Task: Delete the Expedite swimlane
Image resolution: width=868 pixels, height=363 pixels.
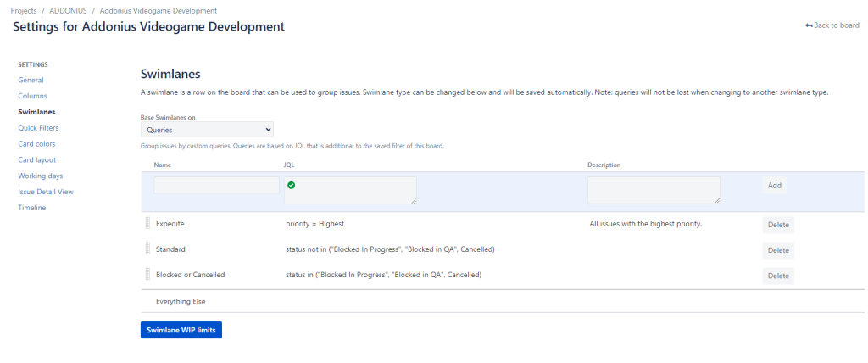Action: pyautogui.click(x=778, y=225)
